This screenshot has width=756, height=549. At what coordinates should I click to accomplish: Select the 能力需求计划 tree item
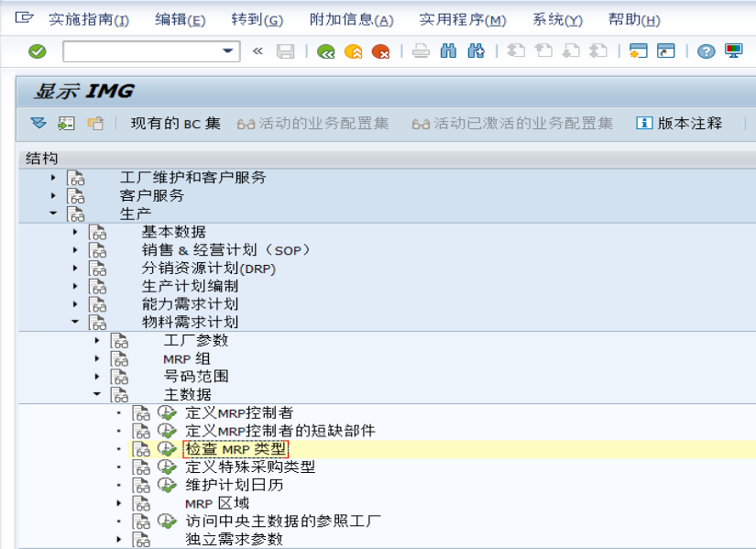click(190, 304)
